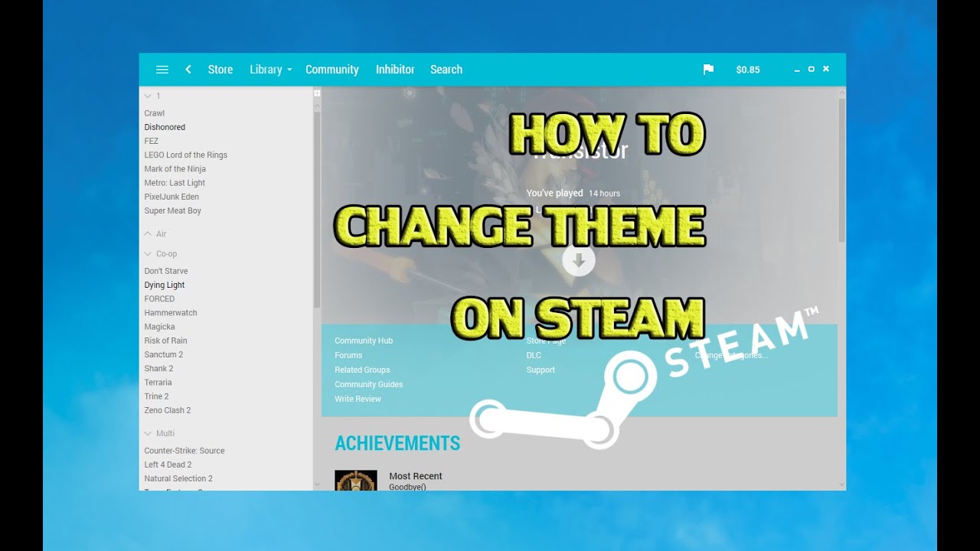Click the circular download arrow button
This screenshot has height=551, width=980.
tap(579, 259)
